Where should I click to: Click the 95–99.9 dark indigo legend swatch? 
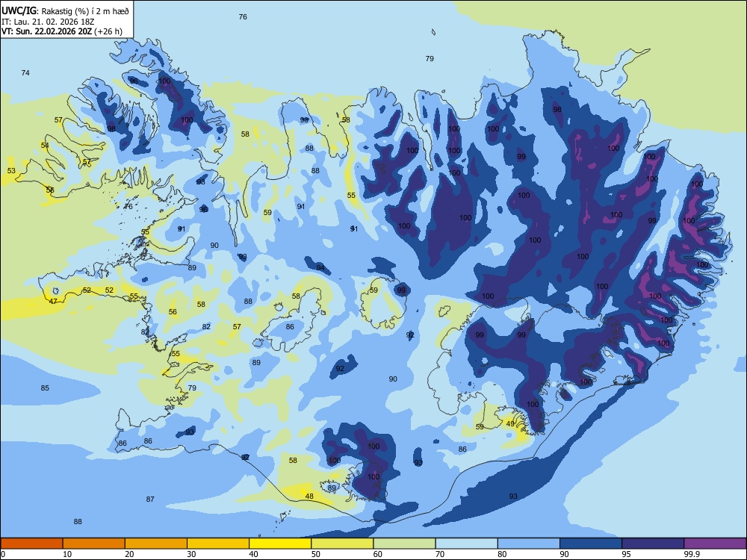653,544
